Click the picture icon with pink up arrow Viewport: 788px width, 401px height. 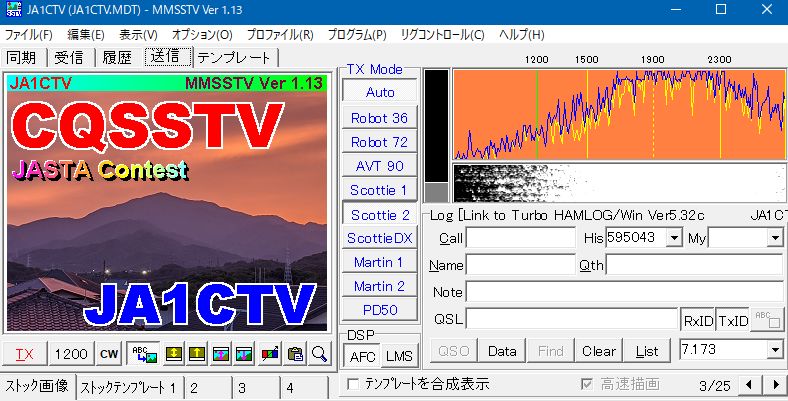tap(221, 354)
